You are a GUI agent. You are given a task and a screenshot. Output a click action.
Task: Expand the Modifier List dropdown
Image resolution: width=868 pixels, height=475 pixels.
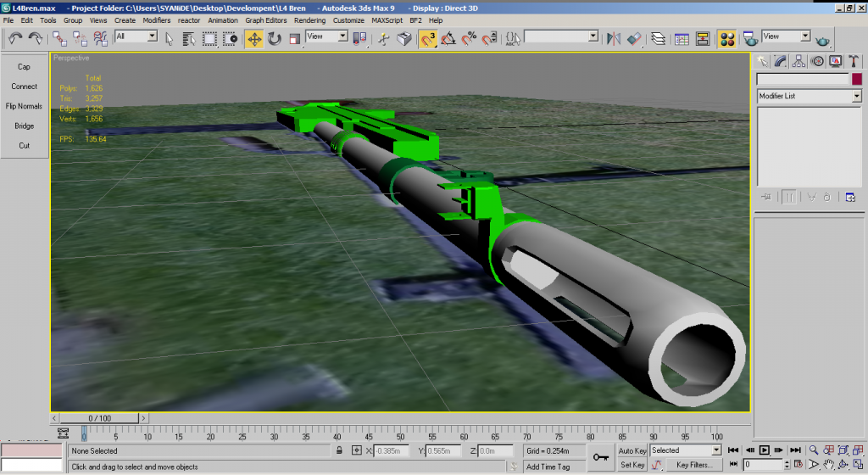pos(856,97)
